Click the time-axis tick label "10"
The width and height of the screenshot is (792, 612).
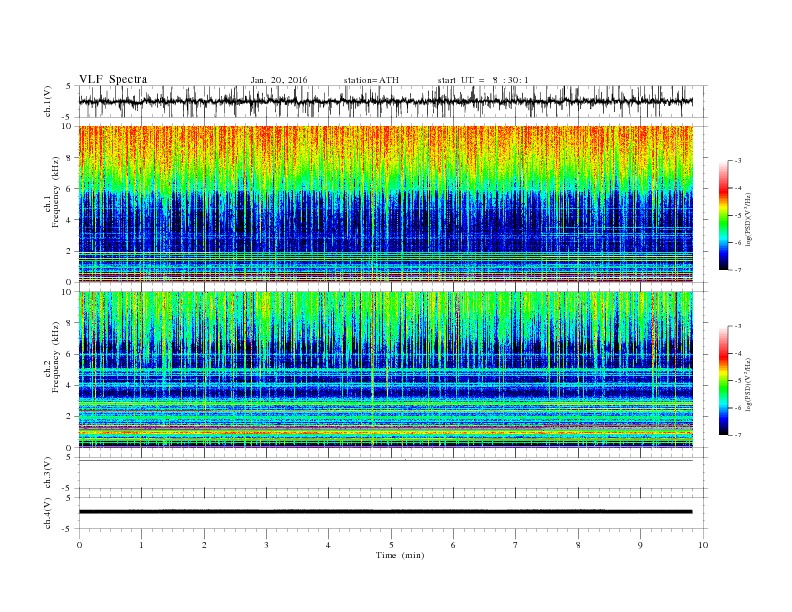pos(703,545)
